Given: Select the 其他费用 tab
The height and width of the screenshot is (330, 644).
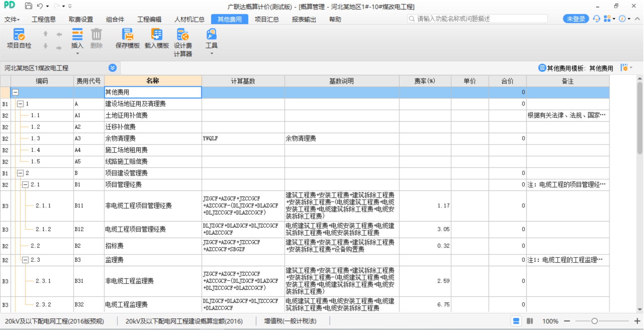Looking at the screenshot, I should [x=230, y=19].
